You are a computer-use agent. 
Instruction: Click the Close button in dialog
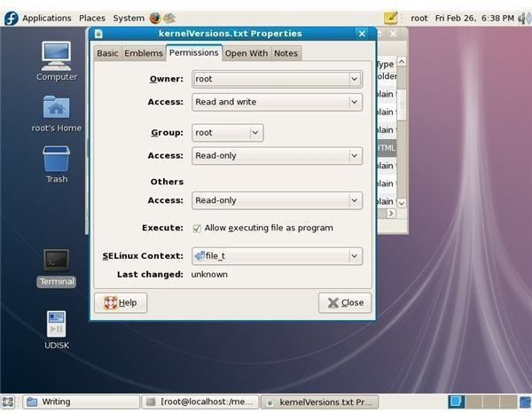pos(345,303)
